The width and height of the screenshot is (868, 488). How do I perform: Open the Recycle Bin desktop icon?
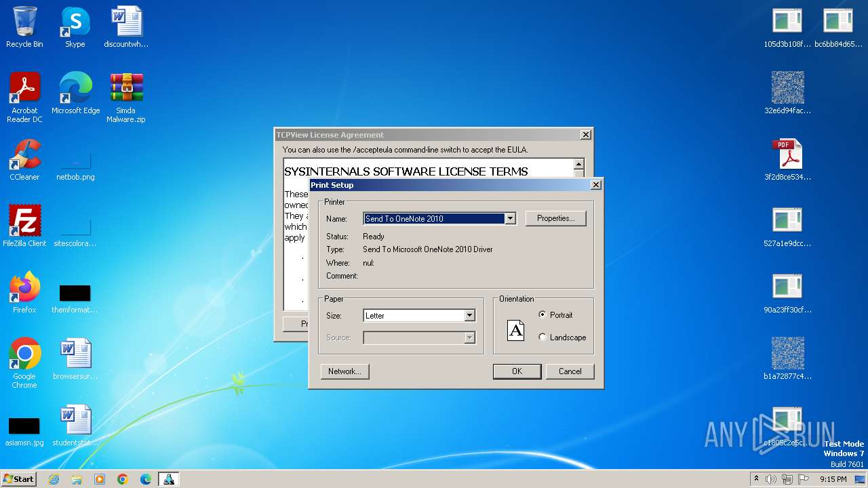coord(24,28)
